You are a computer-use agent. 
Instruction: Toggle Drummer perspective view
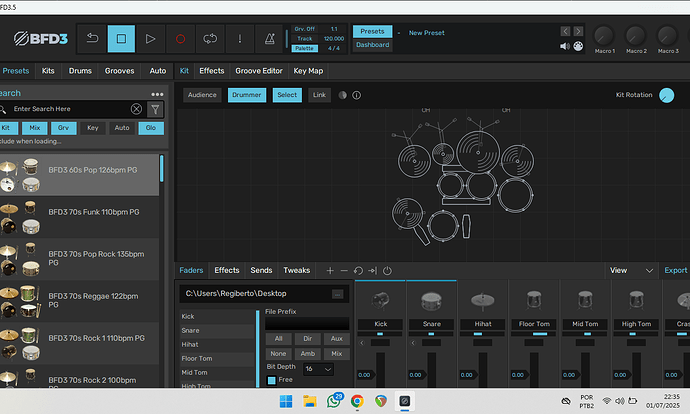tap(247, 95)
